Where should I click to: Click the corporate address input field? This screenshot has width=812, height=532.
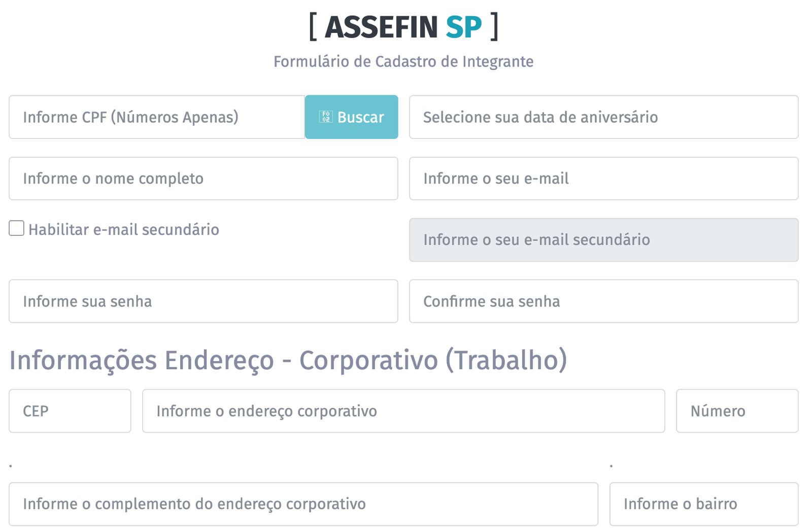(x=403, y=411)
